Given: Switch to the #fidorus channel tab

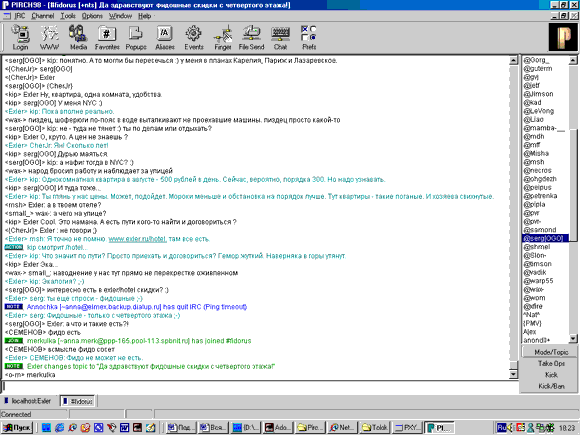Looking at the screenshot, I should point(78,401).
